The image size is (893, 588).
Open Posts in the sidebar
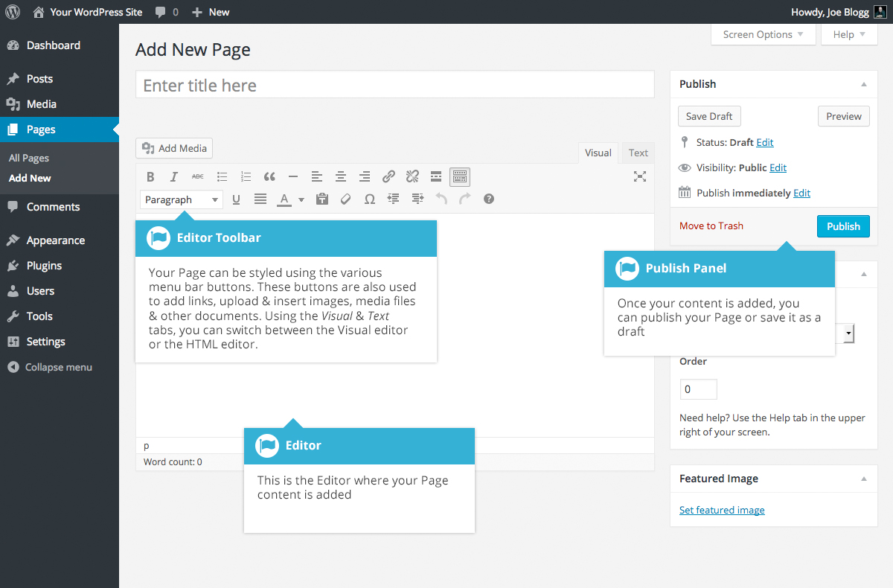coord(60,79)
